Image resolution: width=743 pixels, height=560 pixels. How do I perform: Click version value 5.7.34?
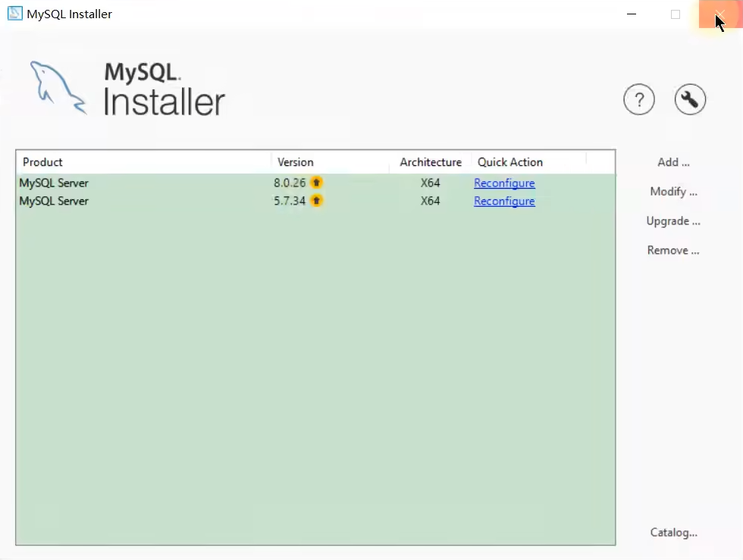[x=290, y=201]
